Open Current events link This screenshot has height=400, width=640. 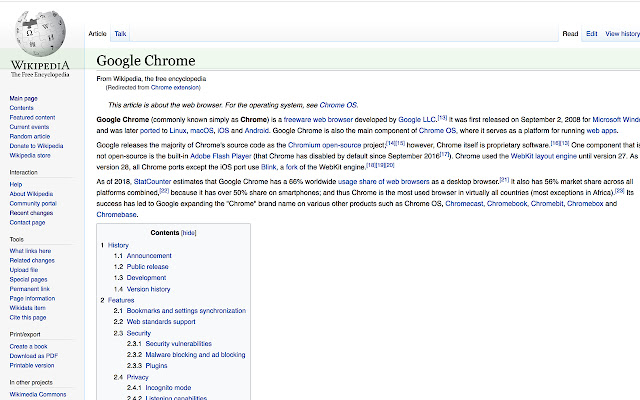click(29, 127)
